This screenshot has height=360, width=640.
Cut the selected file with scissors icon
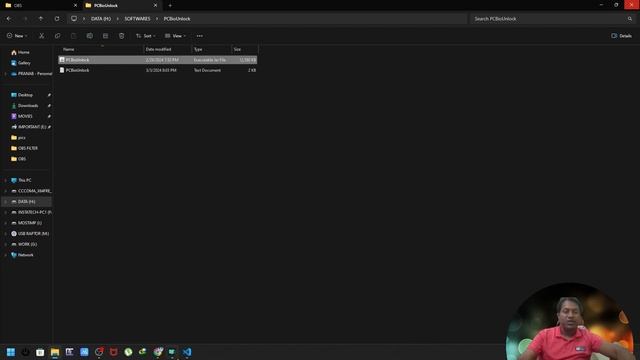[x=42, y=36]
